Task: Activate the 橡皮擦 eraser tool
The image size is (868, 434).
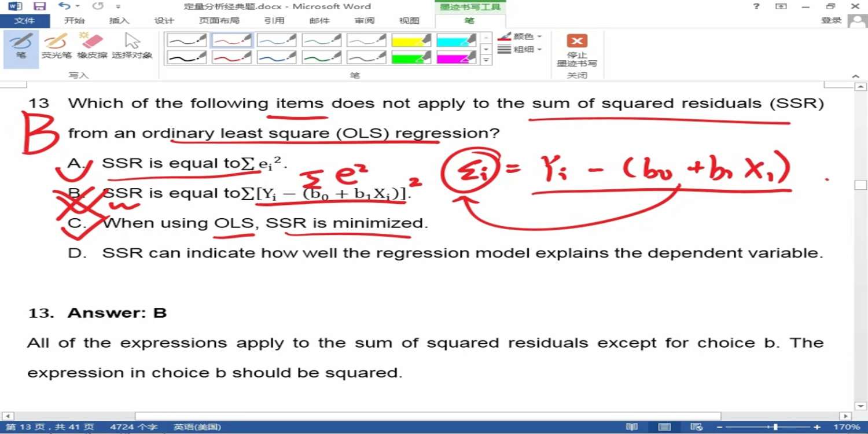Action: pyautogui.click(x=92, y=46)
